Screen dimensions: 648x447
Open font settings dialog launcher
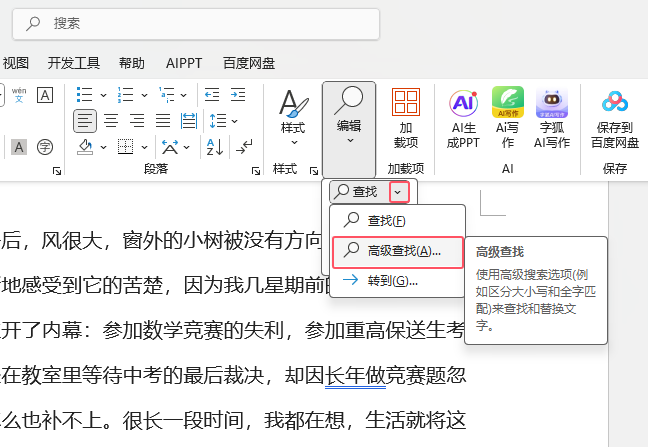[57, 171]
